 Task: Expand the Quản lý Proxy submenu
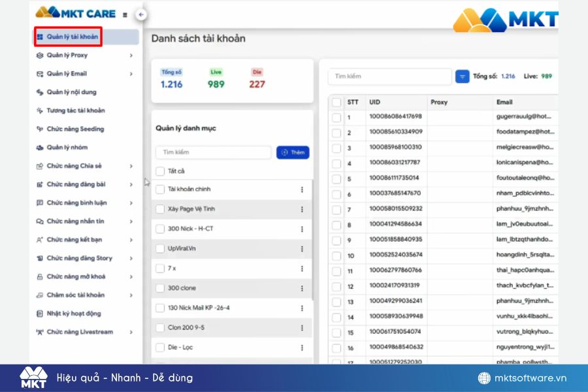[131, 56]
